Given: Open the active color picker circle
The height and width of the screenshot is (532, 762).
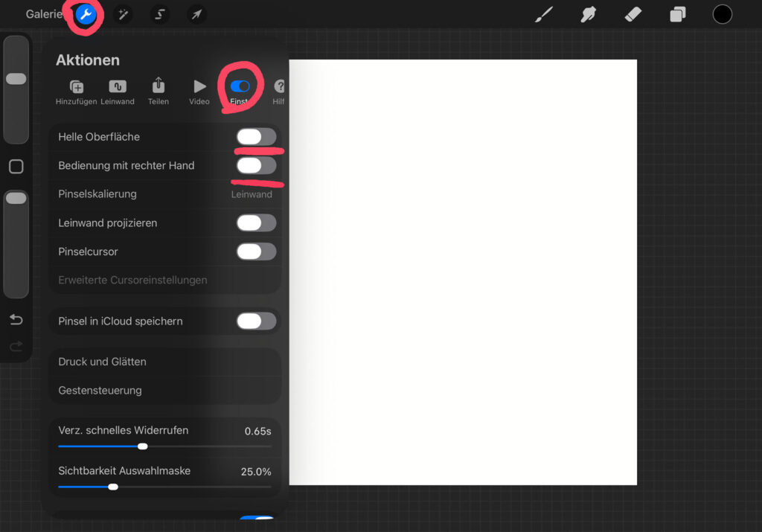Looking at the screenshot, I should pos(722,15).
